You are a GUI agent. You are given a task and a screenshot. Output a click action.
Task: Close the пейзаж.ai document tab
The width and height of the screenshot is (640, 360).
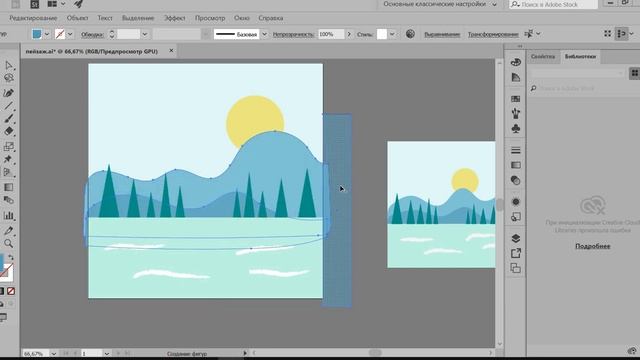click(x=171, y=51)
